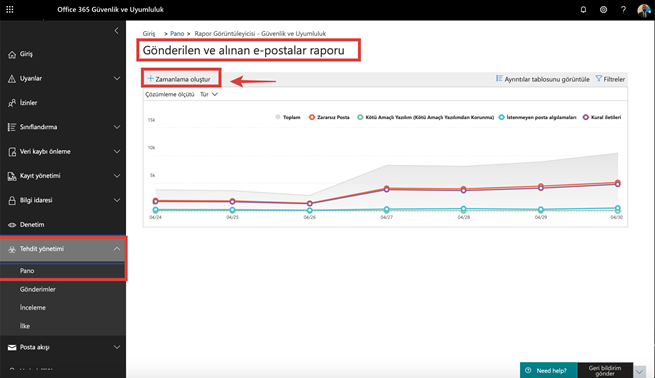This screenshot has height=378, width=655.
Task: Click the Veri kaybı önleme icon
Action: 12,152
